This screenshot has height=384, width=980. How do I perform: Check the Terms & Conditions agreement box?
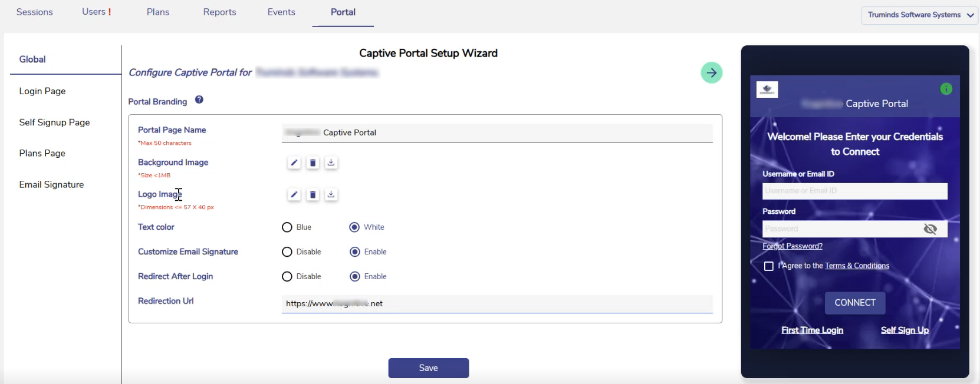click(x=768, y=266)
